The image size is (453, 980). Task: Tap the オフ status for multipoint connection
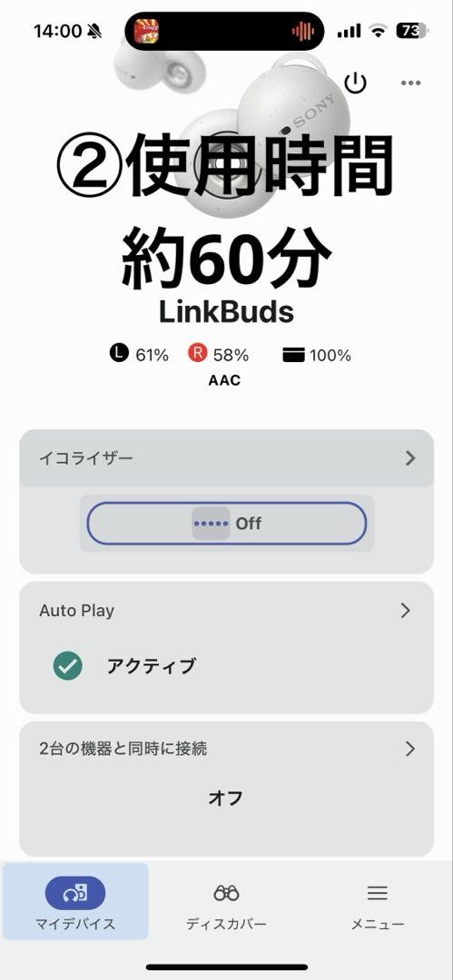click(x=226, y=798)
